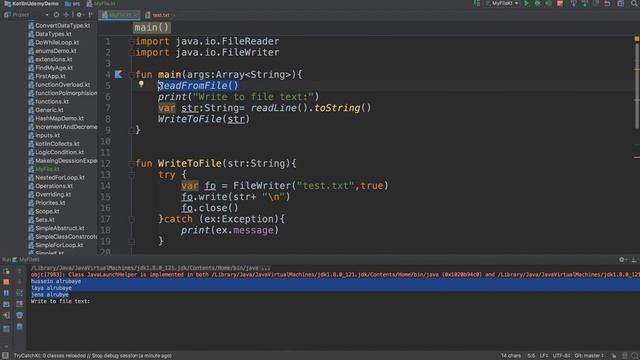The height and width of the screenshot is (360, 640).
Task: Open the MyFile run configuration dropdown
Action: pos(502,4)
